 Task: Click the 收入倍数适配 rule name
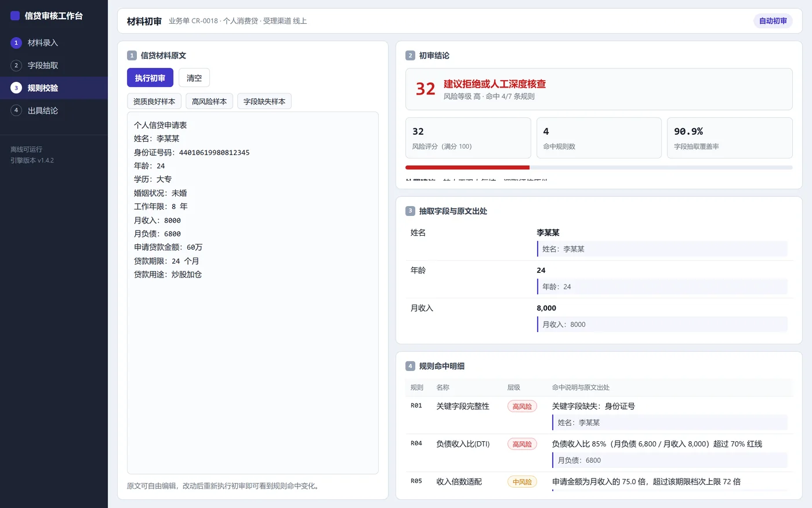[x=459, y=482]
